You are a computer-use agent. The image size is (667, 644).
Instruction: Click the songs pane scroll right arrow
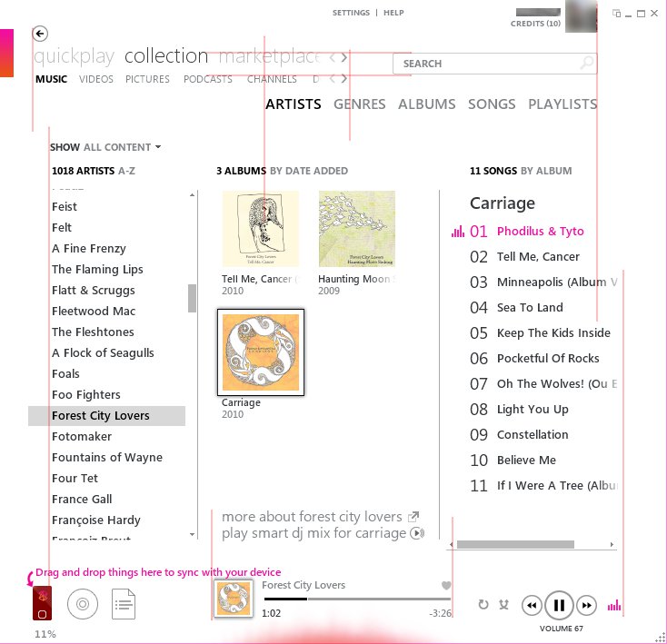612,544
